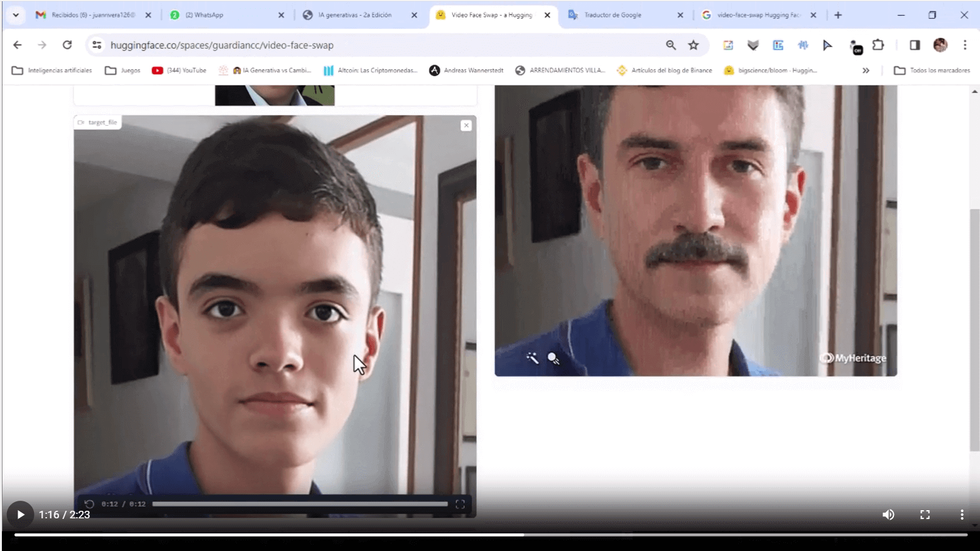The height and width of the screenshot is (551, 980).
Task: Play the outer video player
Action: point(20,515)
